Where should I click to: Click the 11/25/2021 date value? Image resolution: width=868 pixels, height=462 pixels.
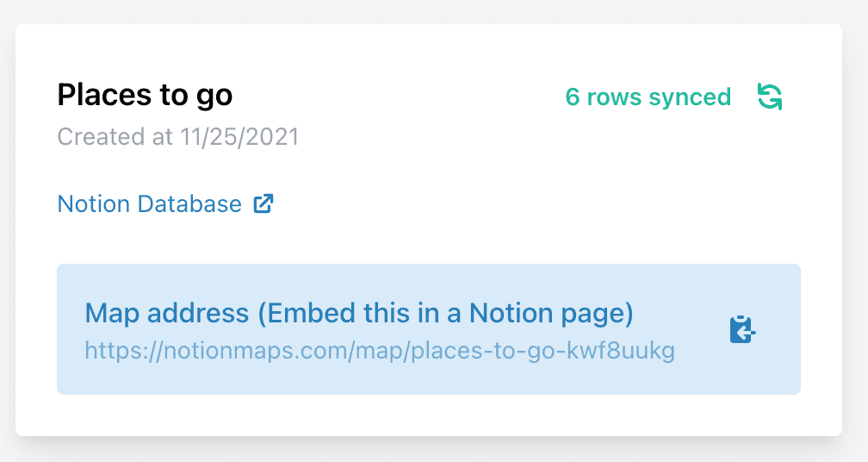pos(239,137)
